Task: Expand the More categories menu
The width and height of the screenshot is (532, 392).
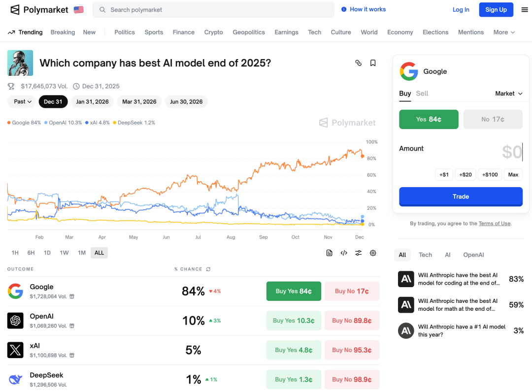Action: [504, 32]
